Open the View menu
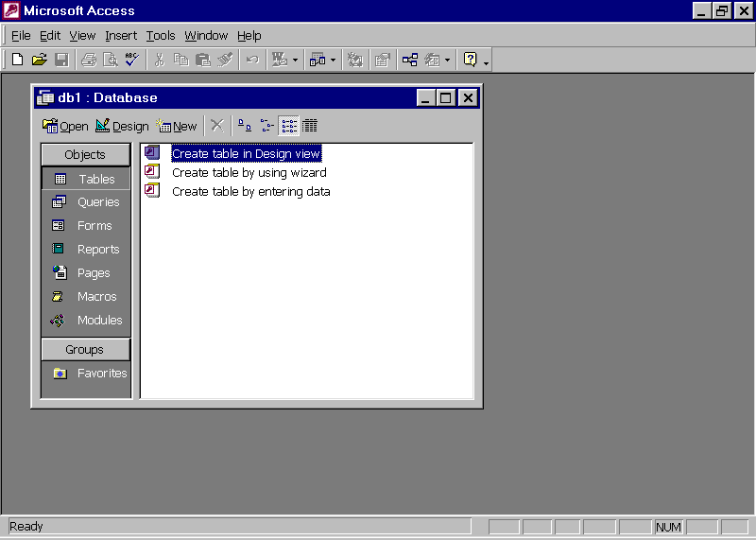Image resolution: width=756 pixels, height=540 pixels. [x=82, y=36]
